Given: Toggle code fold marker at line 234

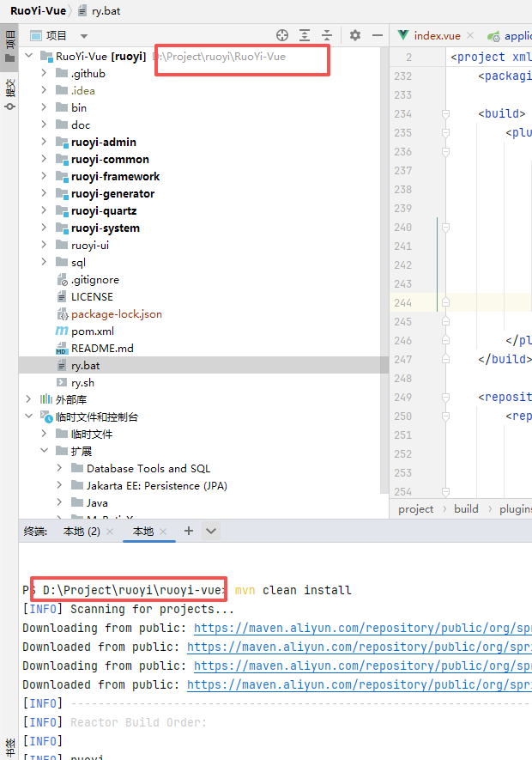Looking at the screenshot, I should (445, 114).
